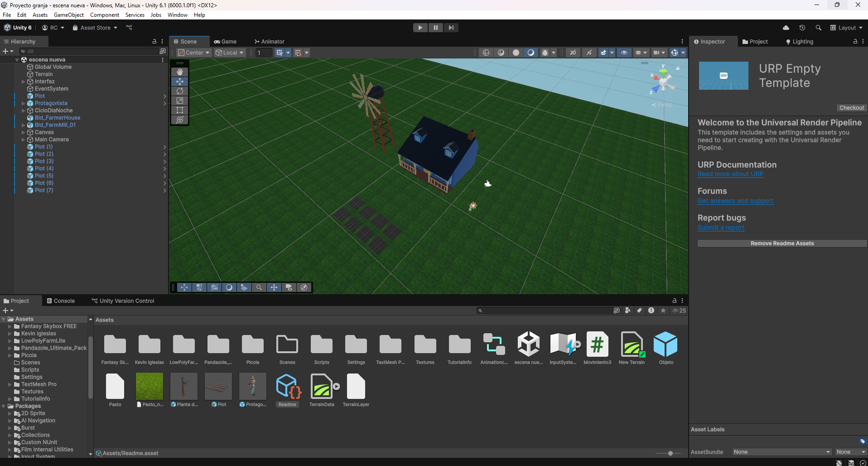Expand the Protagonista hierarchy item

[23, 103]
